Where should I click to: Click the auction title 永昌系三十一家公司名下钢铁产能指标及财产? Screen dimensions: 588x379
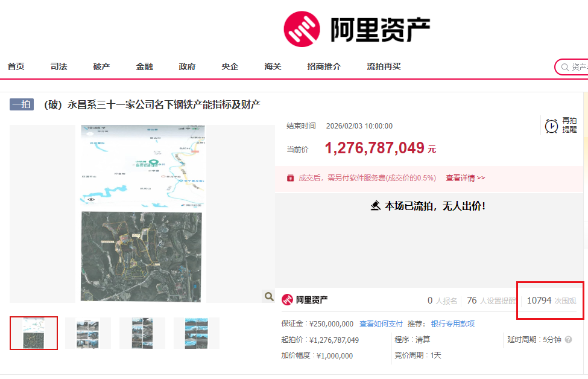pyautogui.click(x=151, y=104)
